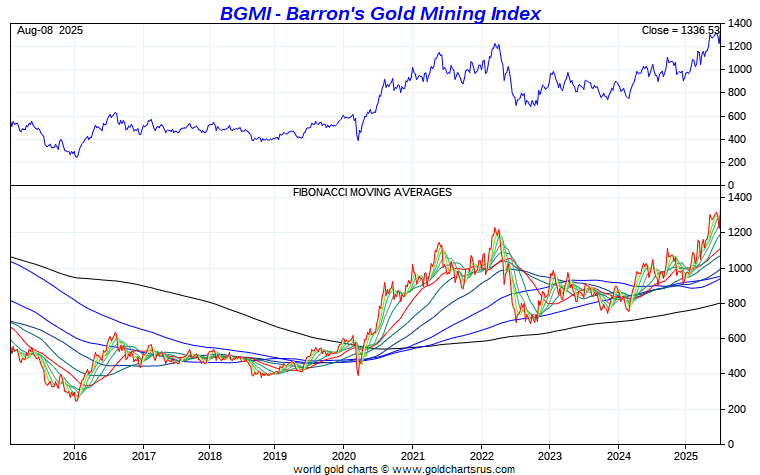Select the 2019 label on the time axis
Screen dimensions: 760x475
click(275, 457)
